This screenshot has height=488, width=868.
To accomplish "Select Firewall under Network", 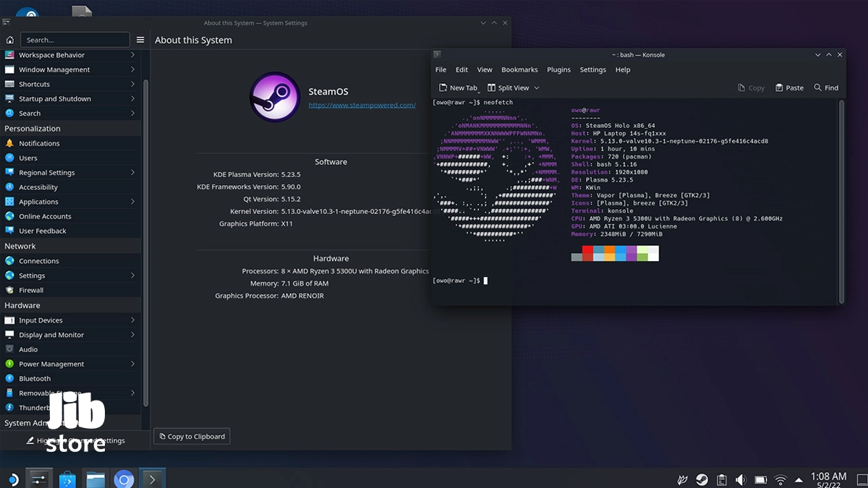I will [x=31, y=290].
